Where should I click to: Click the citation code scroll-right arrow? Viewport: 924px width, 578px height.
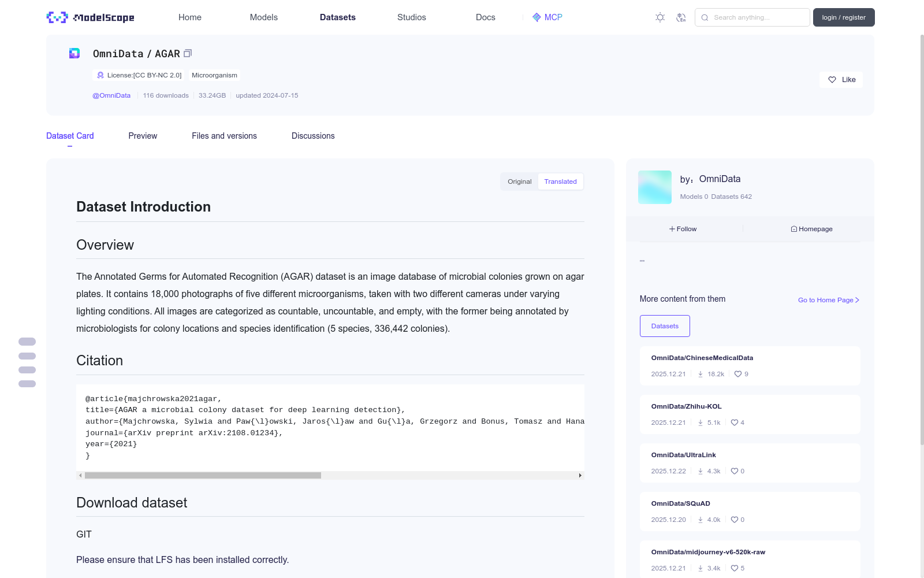click(x=580, y=475)
